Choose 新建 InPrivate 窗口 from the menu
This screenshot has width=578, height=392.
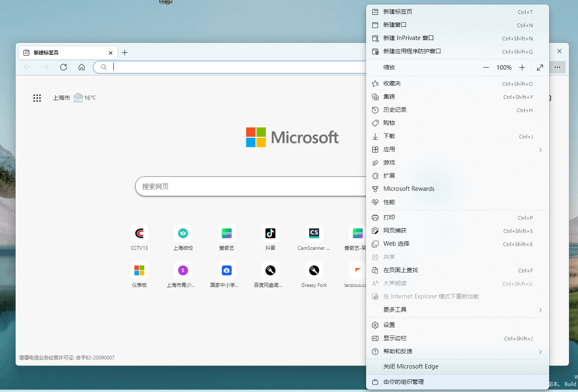tap(458, 38)
